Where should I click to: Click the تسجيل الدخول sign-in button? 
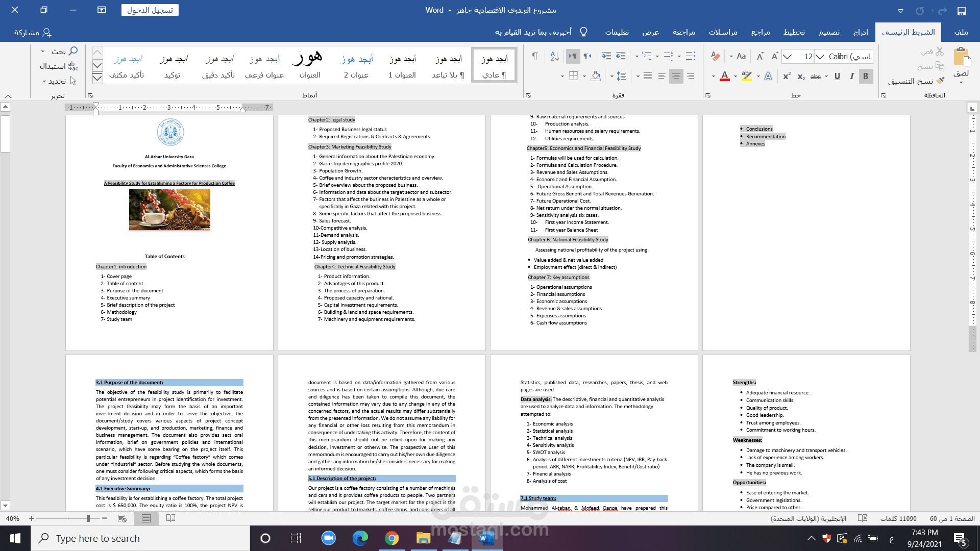[x=150, y=10]
